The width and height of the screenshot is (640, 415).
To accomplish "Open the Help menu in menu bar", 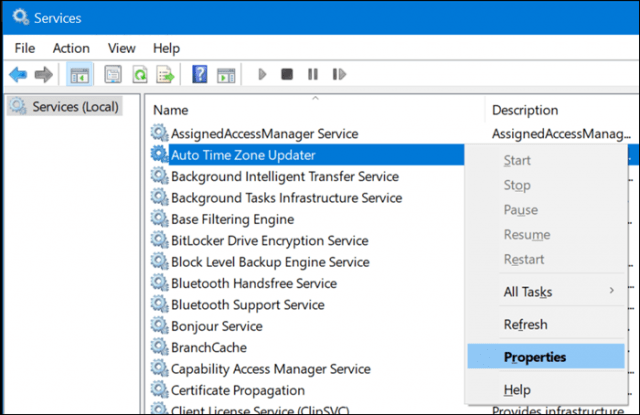I will pyautogui.click(x=166, y=48).
